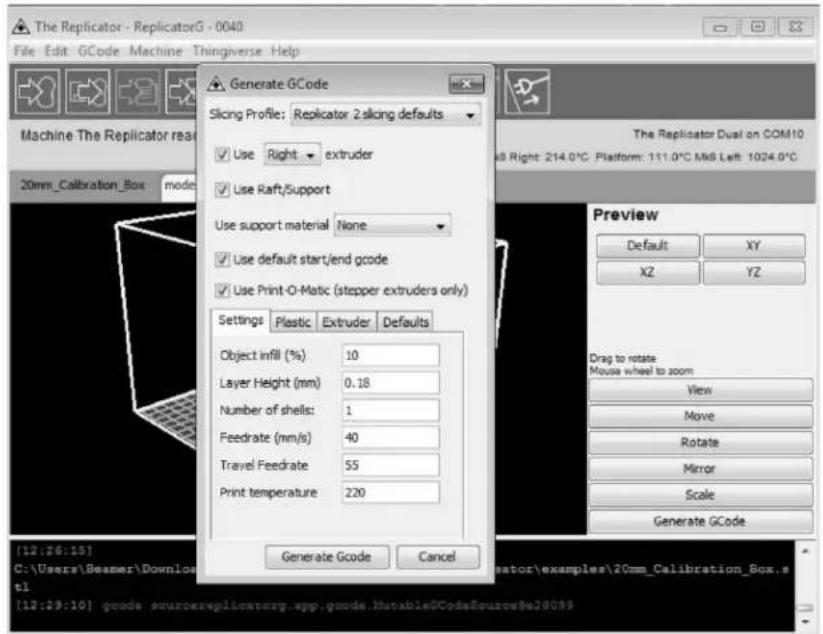The height and width of the screenshot is (634, 823).
Task: Click the Scale button
Action: tap(700, 495)
